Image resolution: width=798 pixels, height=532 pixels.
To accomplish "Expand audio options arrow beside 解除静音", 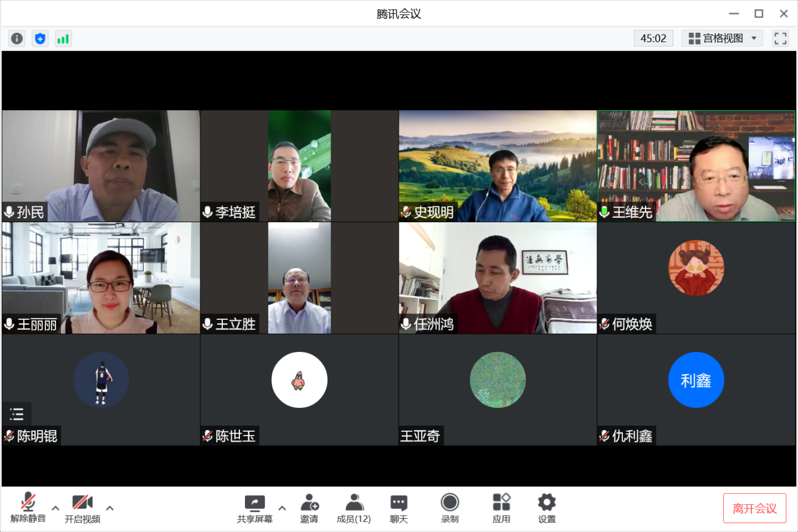I will tap(55, 508).
